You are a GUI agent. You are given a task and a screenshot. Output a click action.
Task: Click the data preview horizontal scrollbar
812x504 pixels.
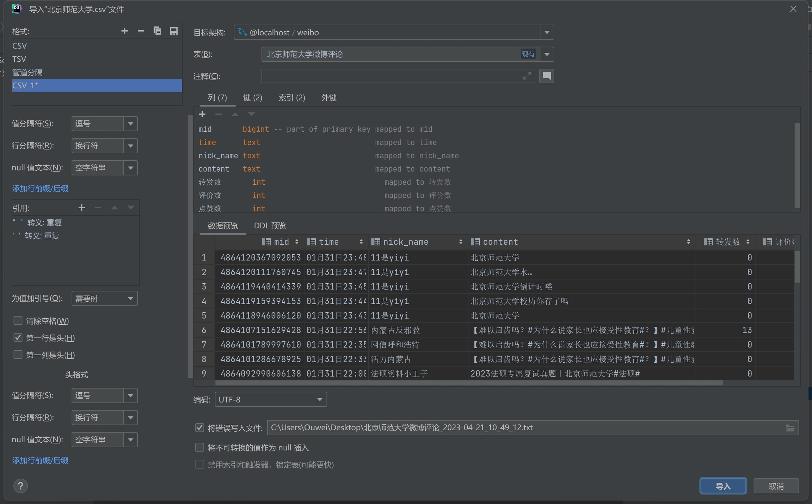(469, 383)
